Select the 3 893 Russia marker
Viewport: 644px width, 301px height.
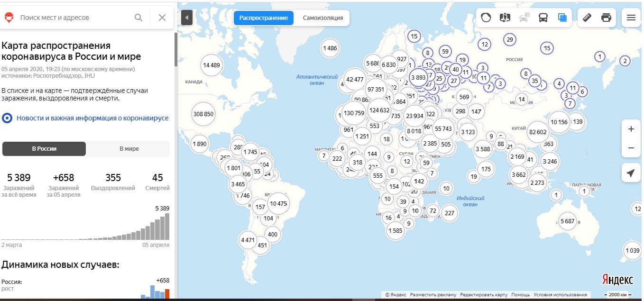pyautogui.click(x=418, y=78)
